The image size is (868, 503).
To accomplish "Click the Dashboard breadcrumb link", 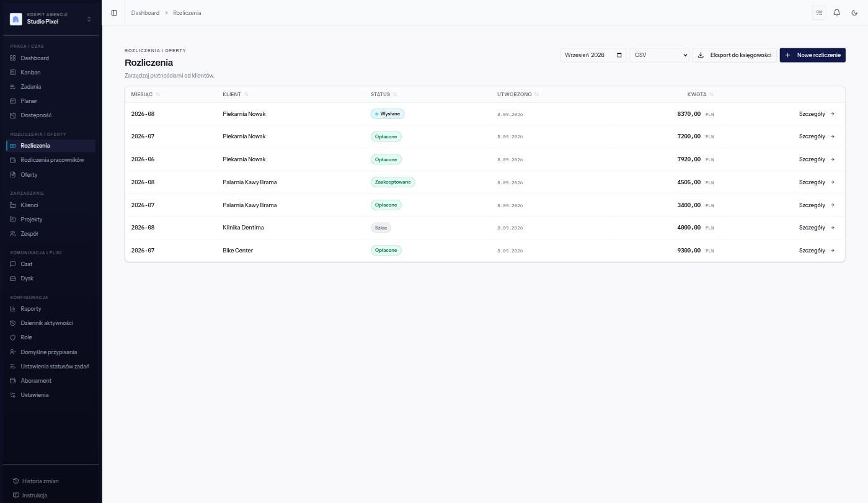I will pos(145,12).
